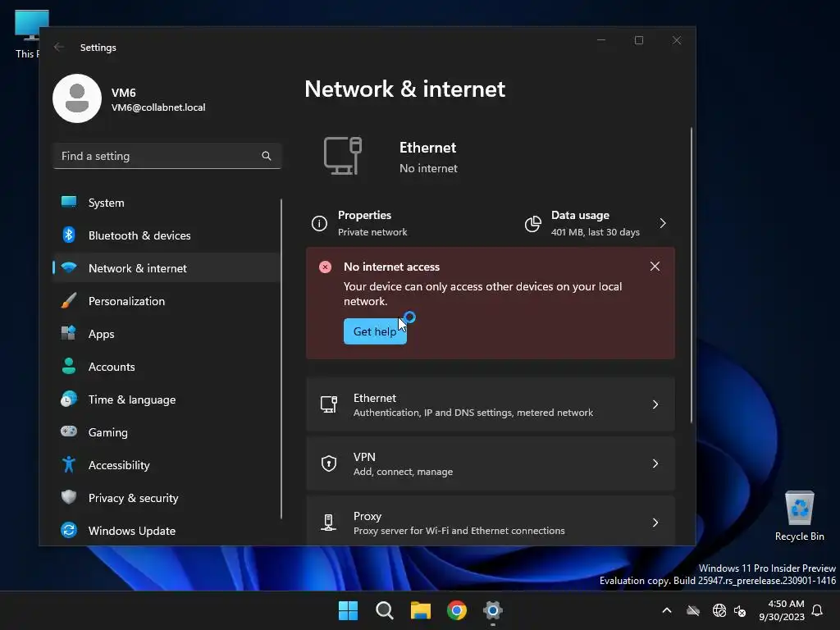Screen dimensions: 840x630
Task: Click the Accessibility figure icon
Action: coord(69,464)
